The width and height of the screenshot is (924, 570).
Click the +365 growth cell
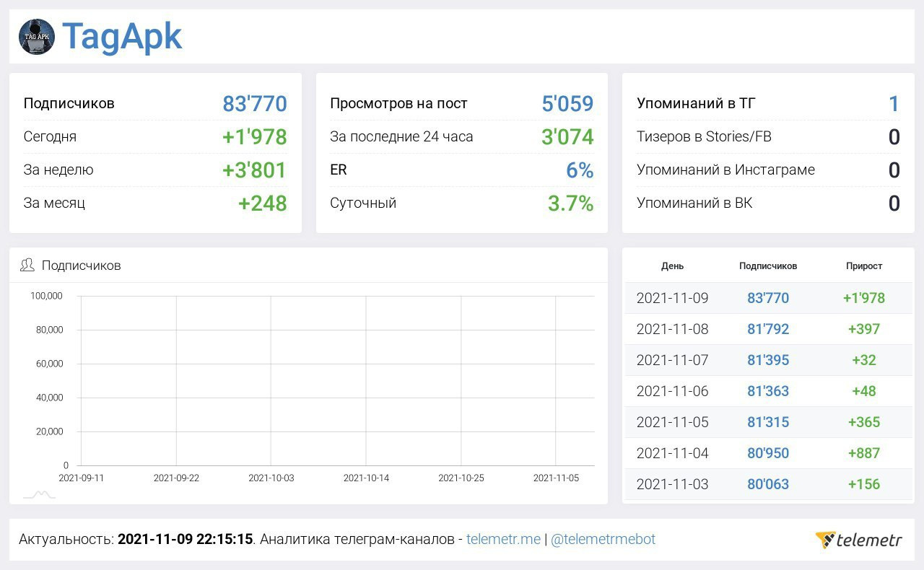click(x=864, y=422)
